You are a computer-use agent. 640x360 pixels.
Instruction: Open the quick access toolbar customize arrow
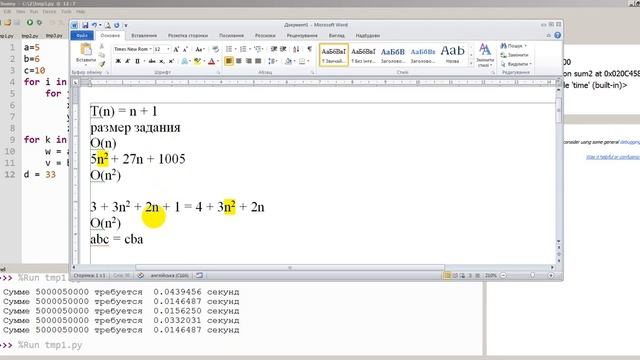[126, 26]
